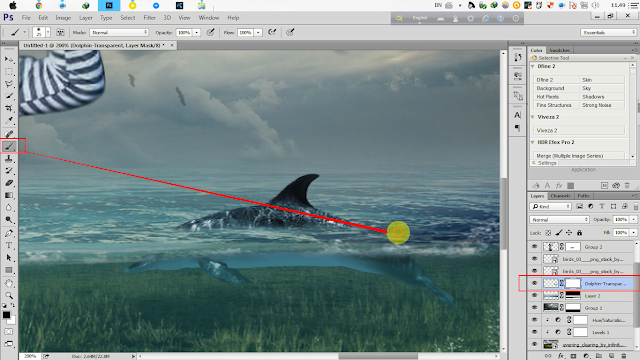
Task: Select the Crop tool
Action: (9, 108)
